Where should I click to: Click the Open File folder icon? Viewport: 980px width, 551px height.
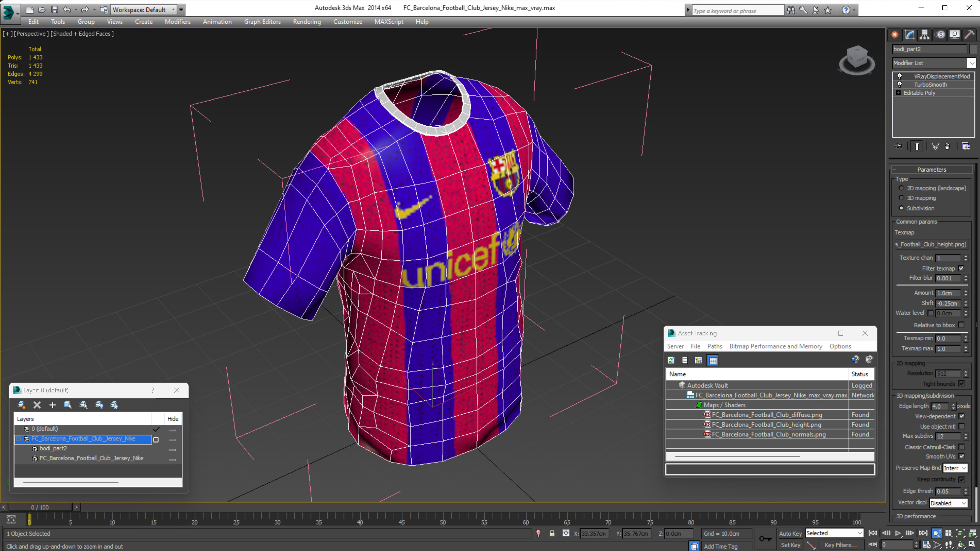point(42,10)
